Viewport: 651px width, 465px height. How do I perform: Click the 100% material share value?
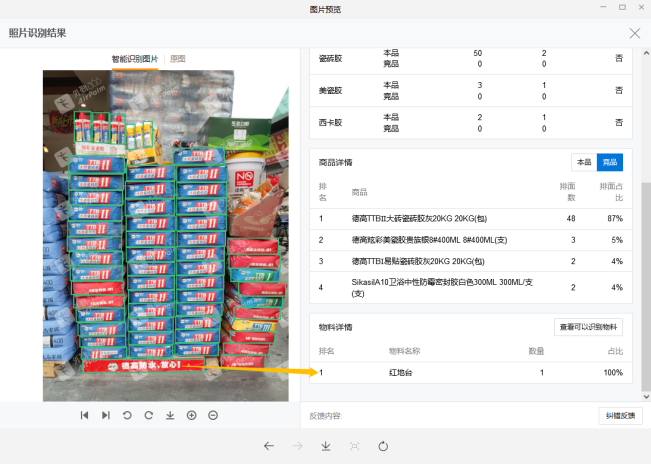point(613,372)
